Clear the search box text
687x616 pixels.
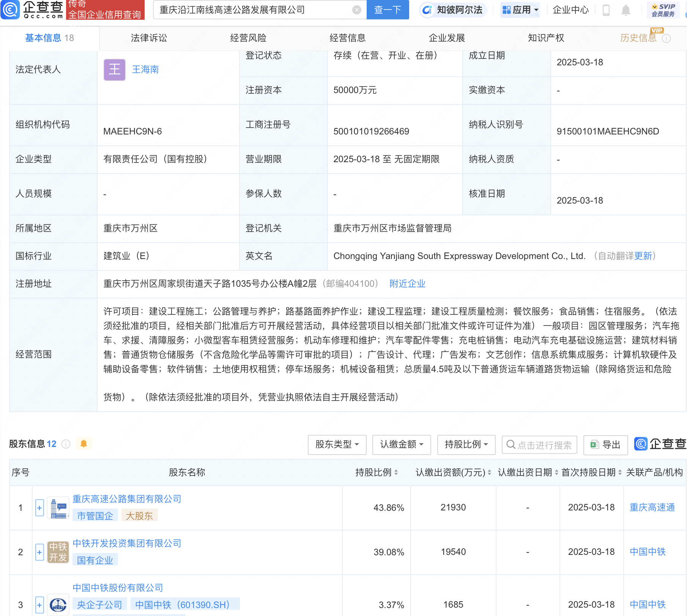356,10
